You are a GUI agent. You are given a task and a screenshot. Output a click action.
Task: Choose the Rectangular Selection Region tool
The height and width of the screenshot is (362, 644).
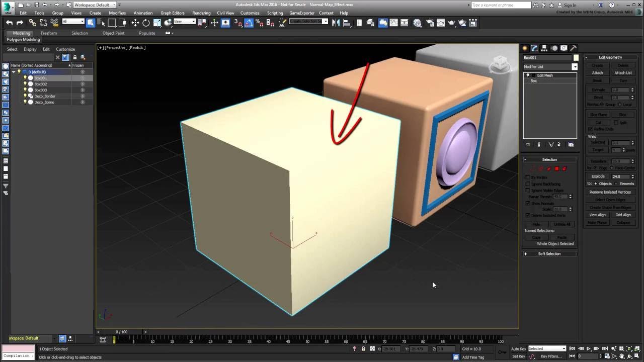point(112,23)
